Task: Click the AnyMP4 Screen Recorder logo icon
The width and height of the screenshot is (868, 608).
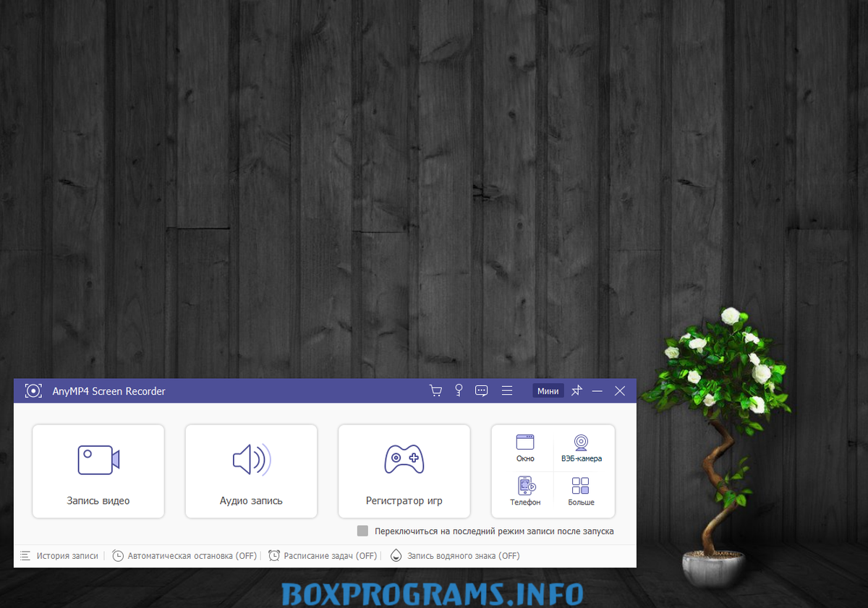Action: 33,391
